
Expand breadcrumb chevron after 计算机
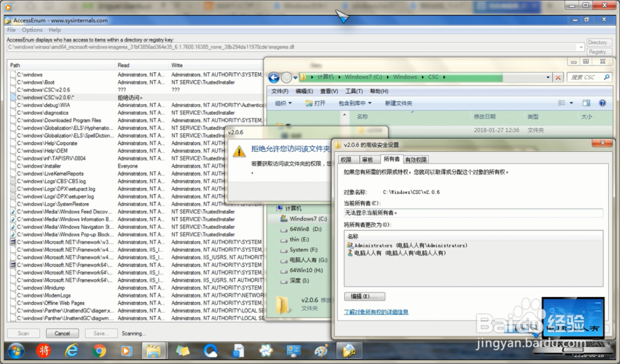point(340,77)
